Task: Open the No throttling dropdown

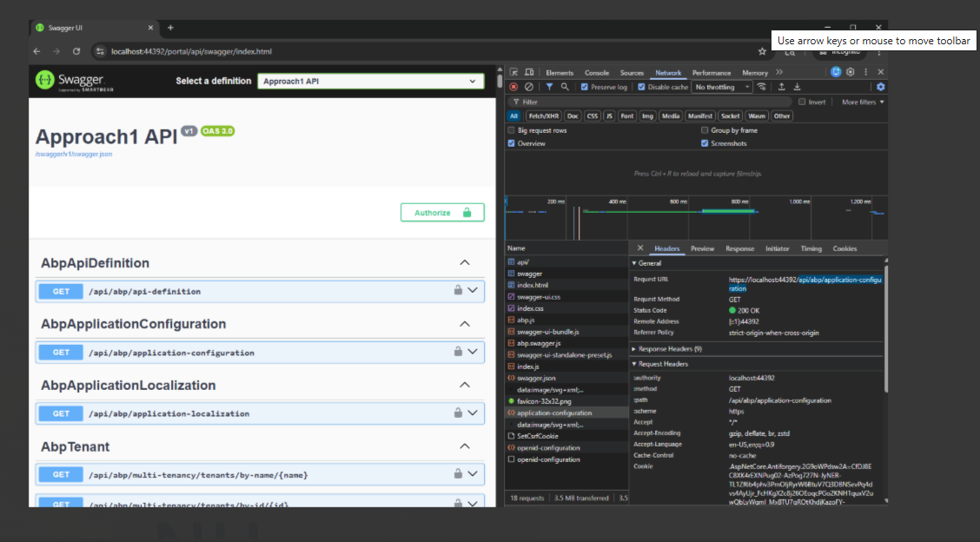Action: click(x=722, y=87)
